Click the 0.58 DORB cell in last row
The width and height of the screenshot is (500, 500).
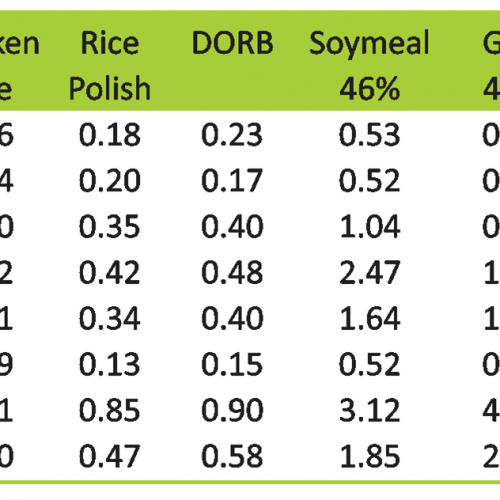point(232,456)
